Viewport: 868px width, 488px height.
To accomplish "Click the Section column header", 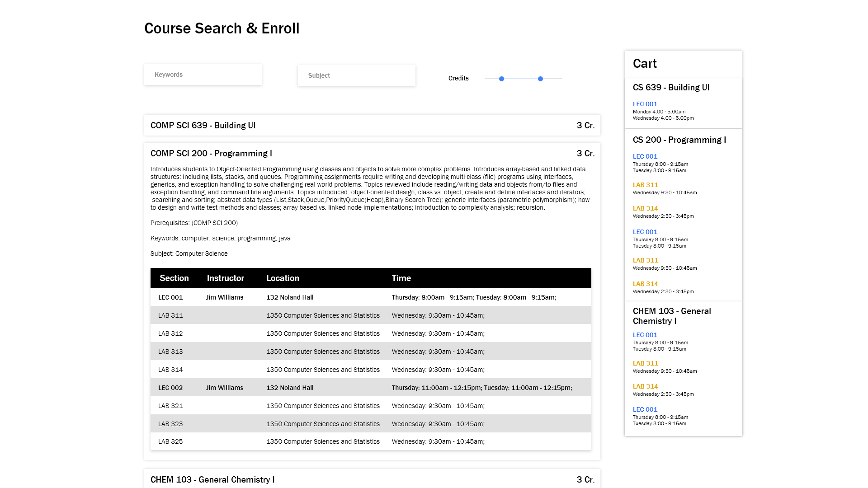I will tap(174, 278).
